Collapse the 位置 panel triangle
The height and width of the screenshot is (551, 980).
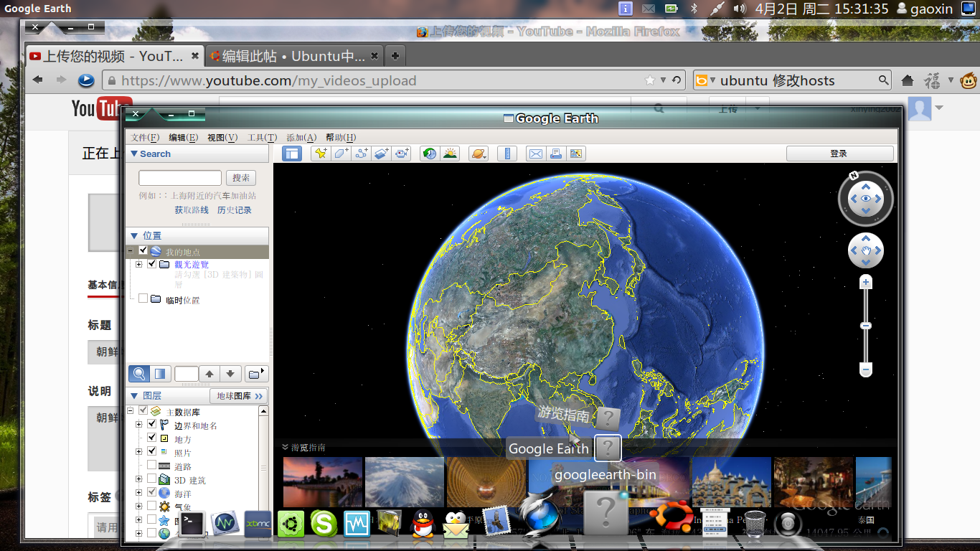pos(133,235)
